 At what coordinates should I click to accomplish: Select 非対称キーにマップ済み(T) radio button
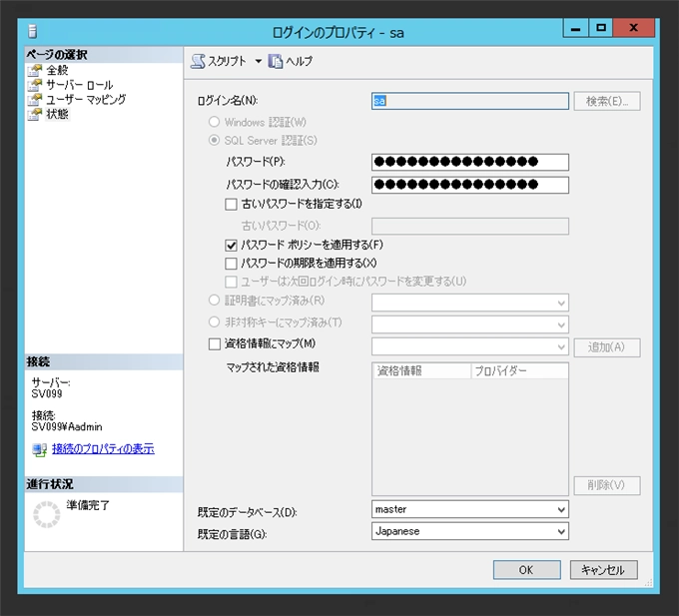(x=215, y=321)
